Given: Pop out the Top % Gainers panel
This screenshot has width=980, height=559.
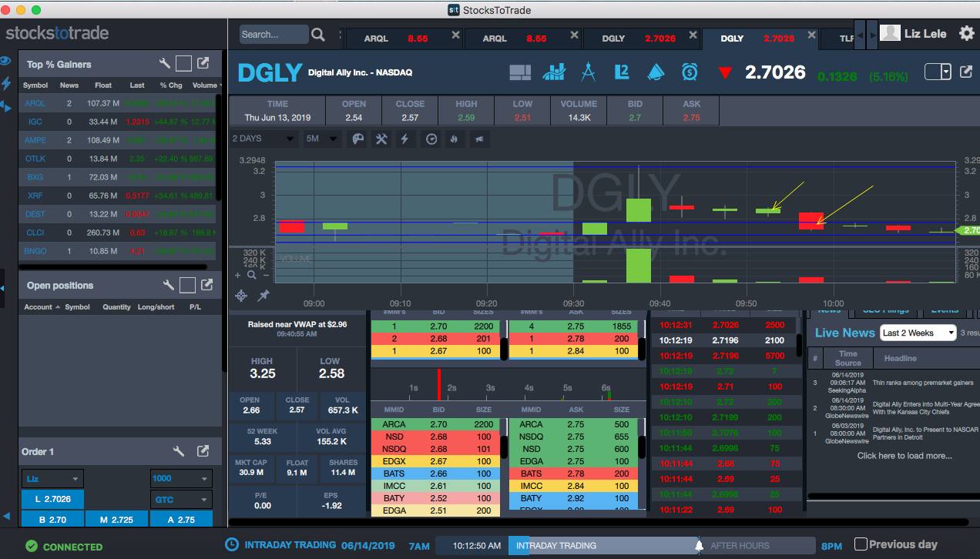Looking at the screenshot, I should [x=203, y=64].
